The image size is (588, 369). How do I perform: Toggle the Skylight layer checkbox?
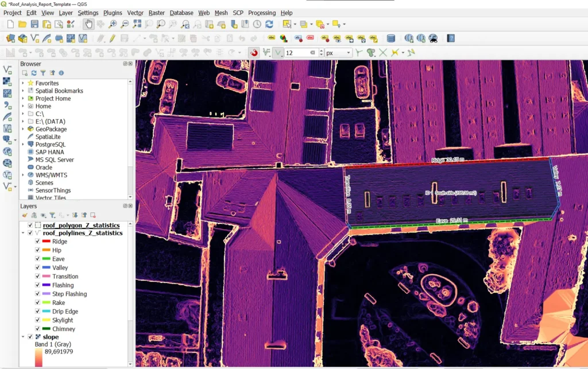tap(37, 320)
